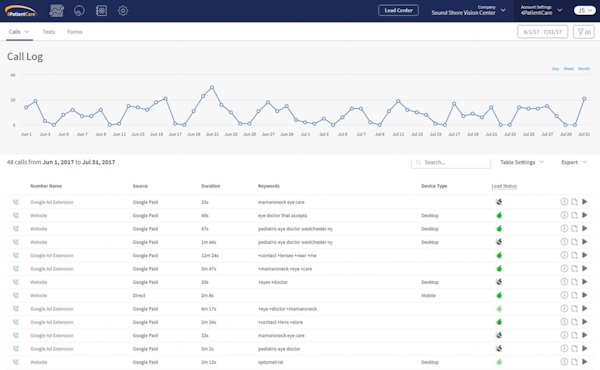
Task: Open the analytics chart icon in top bar
Action: pyautogui.click(x=57, y=11)
